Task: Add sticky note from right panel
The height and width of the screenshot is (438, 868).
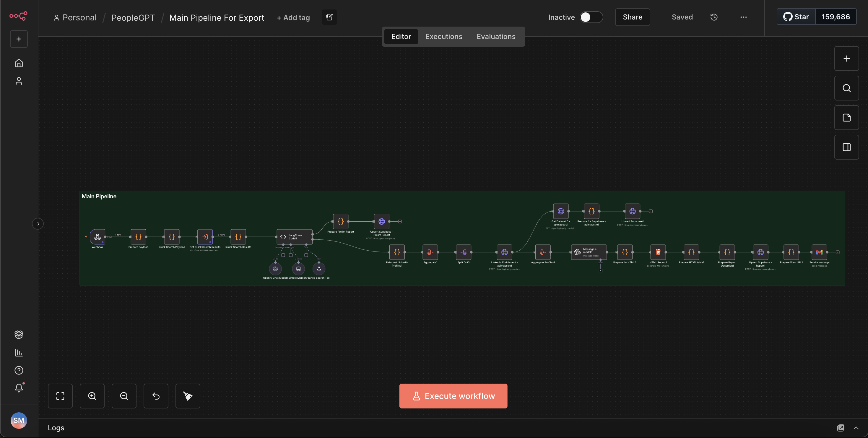Action: coord(846,118)
